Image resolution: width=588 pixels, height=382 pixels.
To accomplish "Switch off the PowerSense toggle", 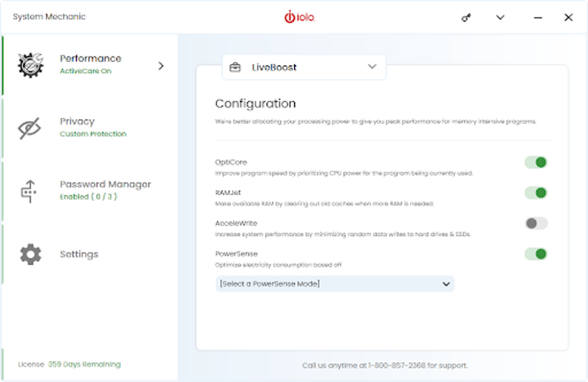I will coord(536,254).
